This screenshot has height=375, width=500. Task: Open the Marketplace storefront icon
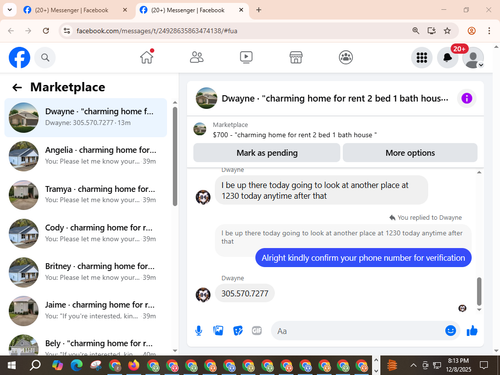296,57
